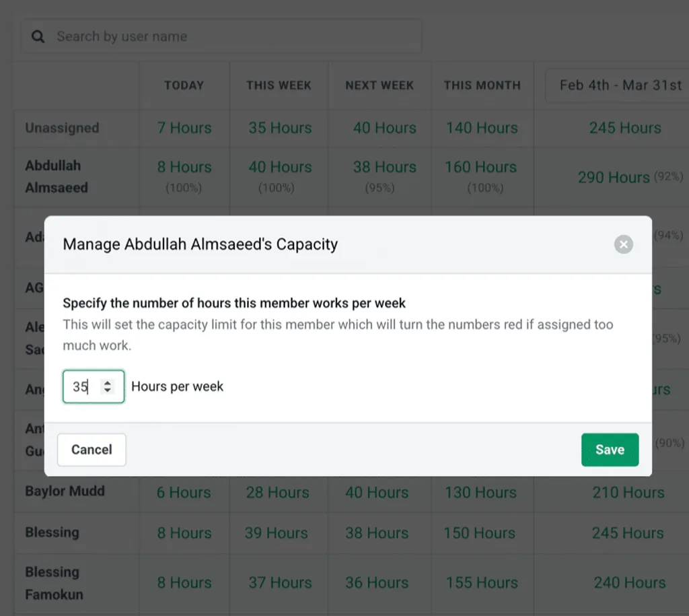
Task: Click Blessing Famokun name
Action: pos(54,583)
